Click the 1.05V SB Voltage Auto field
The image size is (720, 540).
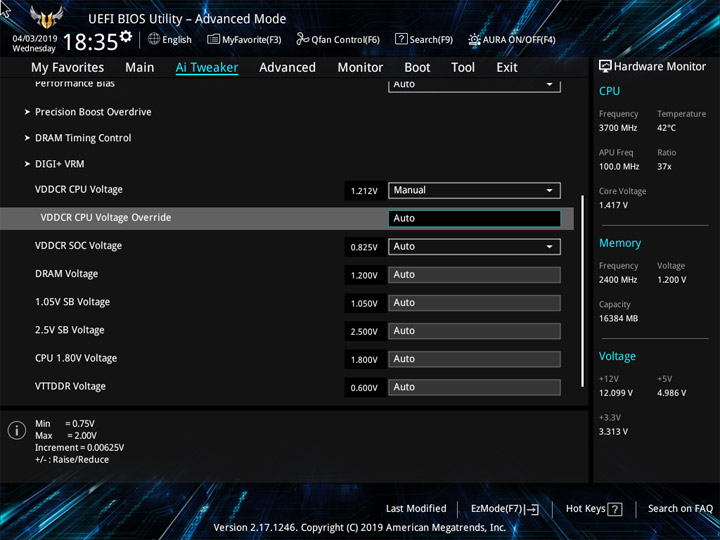pos(474,303)
